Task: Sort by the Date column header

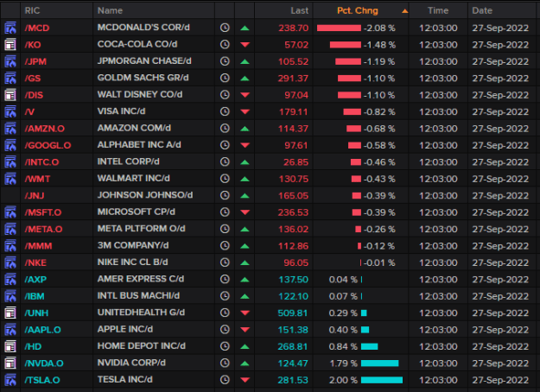Action: coord(482,10)
